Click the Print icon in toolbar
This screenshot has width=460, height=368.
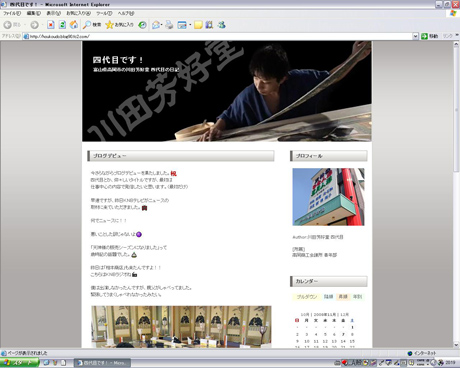[x=169, y=25]
